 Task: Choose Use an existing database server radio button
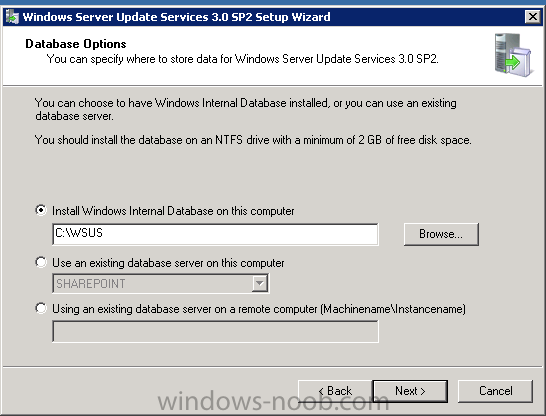[x=41, y=262]
